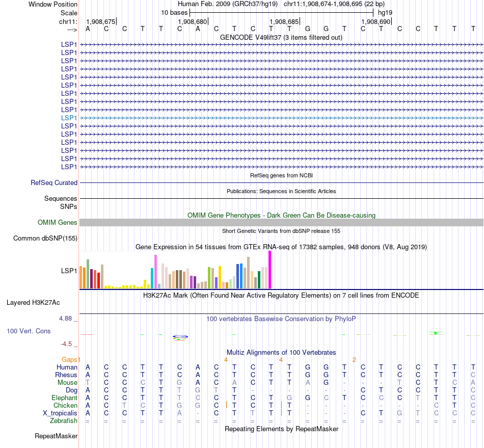
Task: Select the 'Elephant' species row label
Action: click(64, 398)
